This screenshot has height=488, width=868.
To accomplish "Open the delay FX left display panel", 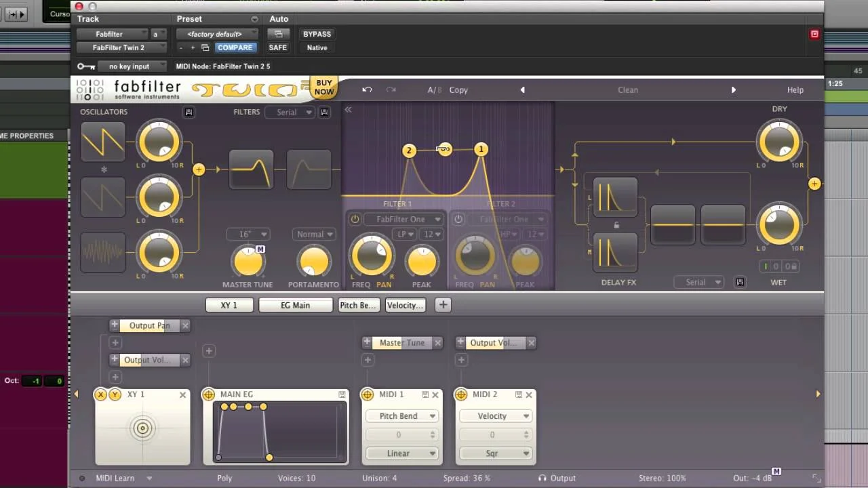I will [616, 197].
